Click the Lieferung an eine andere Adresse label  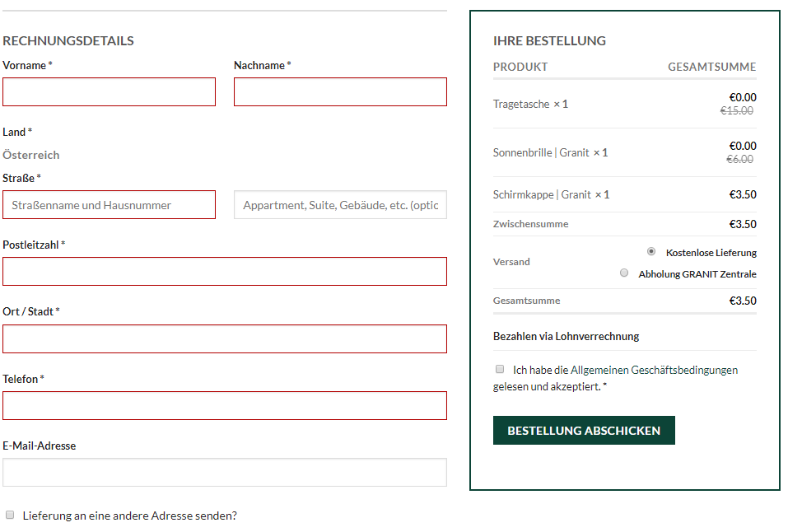[129, 516]
